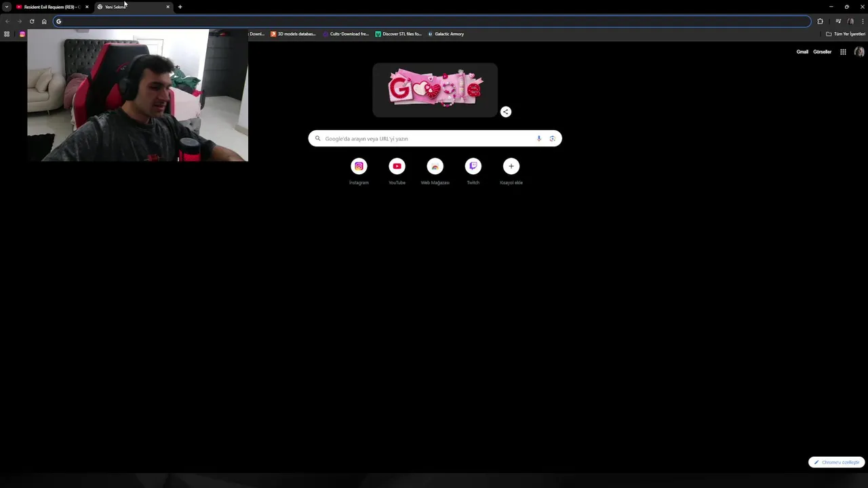The width and height of the screenshot is (868, 488).
Task: Close the Yeni Sekme tab
Action: (x=168, y=7)
